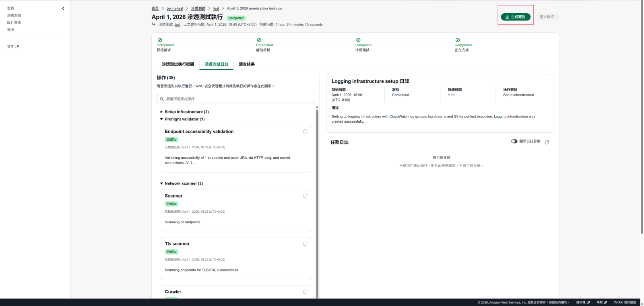Expand the Setup infrastructure (2) group
The image size is (644, 306).
[161, 112]
